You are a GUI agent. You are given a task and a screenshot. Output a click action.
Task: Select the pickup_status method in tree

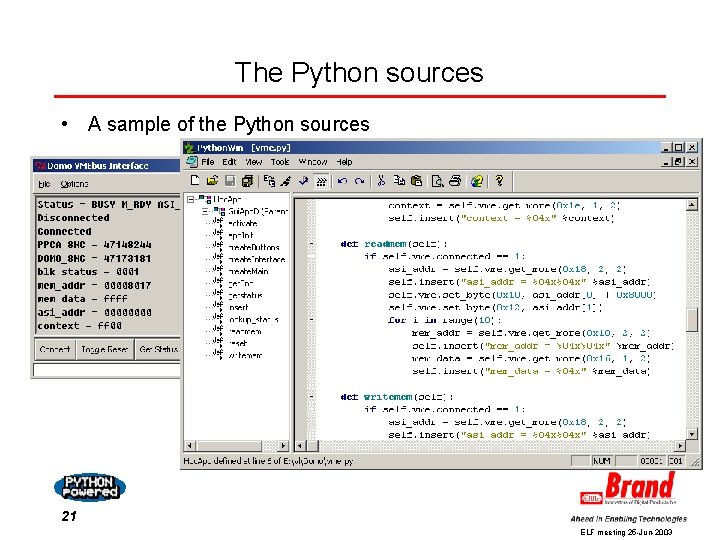[253, 319]
